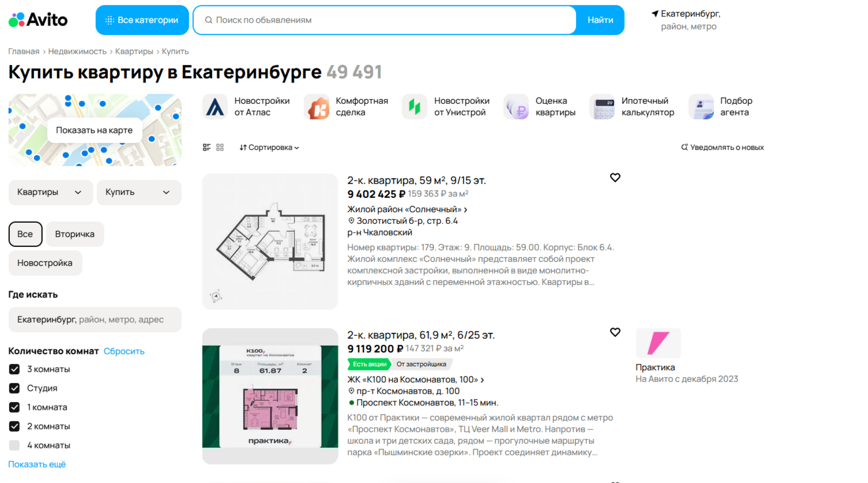The height and width of the screenshot is (483, 868).
Task: Open the Ипотечный калькулятор icon
Action: 602,107
